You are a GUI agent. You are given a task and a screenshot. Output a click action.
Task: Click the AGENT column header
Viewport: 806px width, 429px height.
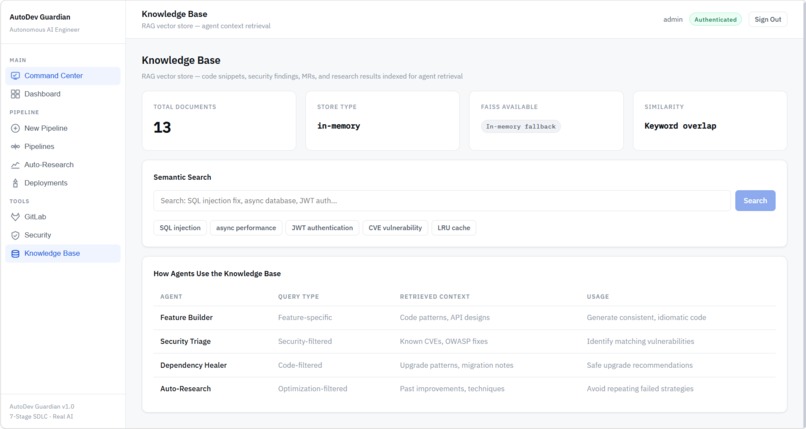[x=171, y=296]
